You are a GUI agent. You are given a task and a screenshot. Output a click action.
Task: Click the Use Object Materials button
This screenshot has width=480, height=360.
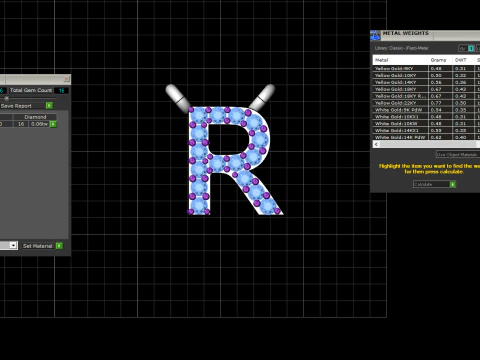click(457, 154)
